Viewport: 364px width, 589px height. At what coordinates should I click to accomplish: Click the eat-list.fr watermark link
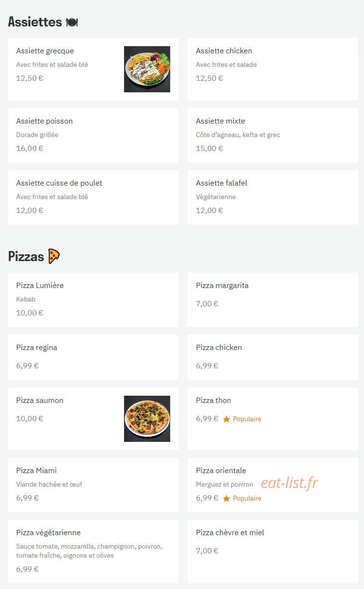pos(289,483)
